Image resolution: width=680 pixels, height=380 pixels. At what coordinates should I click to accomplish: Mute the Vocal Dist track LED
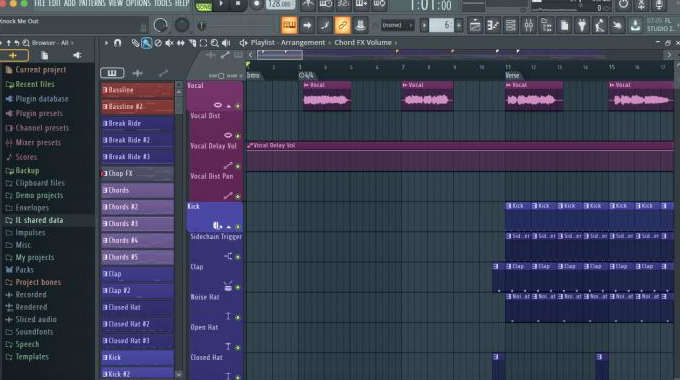(x=238, y=136)
